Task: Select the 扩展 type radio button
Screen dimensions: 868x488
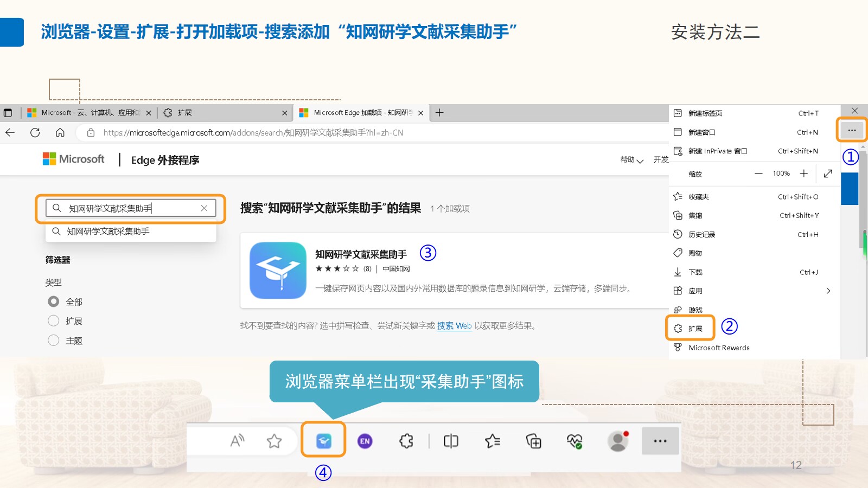Action: (54, 321)
